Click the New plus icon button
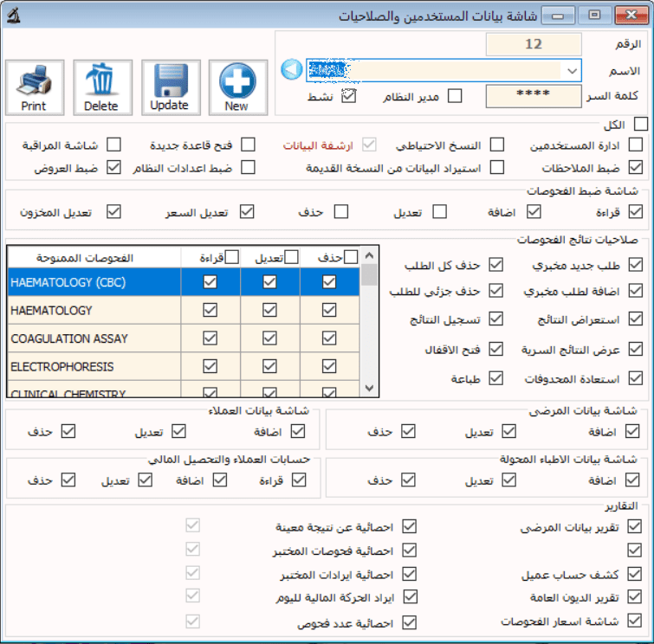The height and width of the screenshot is (644, 654). [237, 87]
